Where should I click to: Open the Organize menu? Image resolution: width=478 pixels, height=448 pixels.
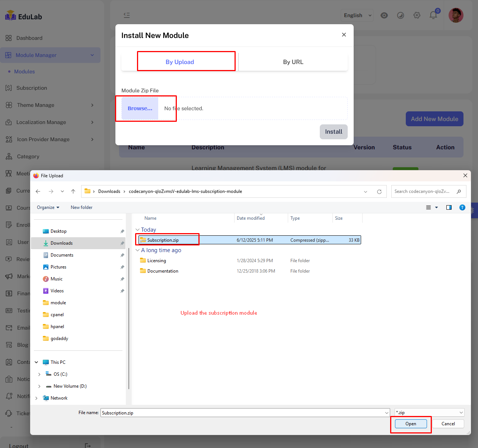point(47,207)
